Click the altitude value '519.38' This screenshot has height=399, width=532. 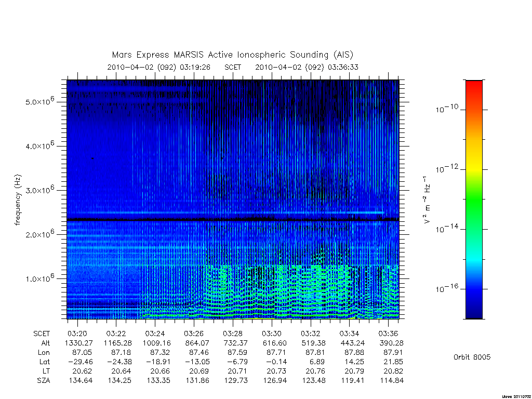[x=313, y=343]
